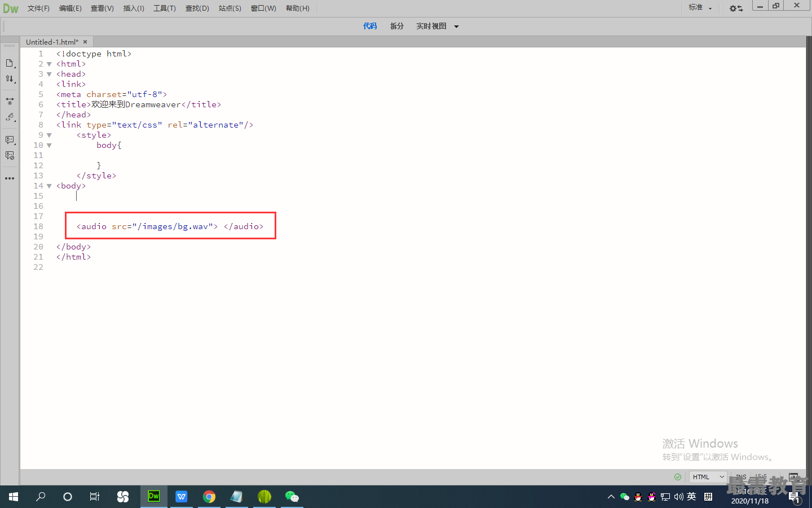Open the toolbar customize ellipsis icon

(x=10, y=178)
